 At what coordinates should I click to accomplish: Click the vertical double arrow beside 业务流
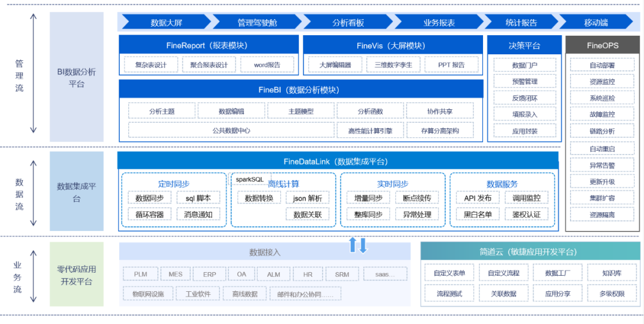[33, 274]
